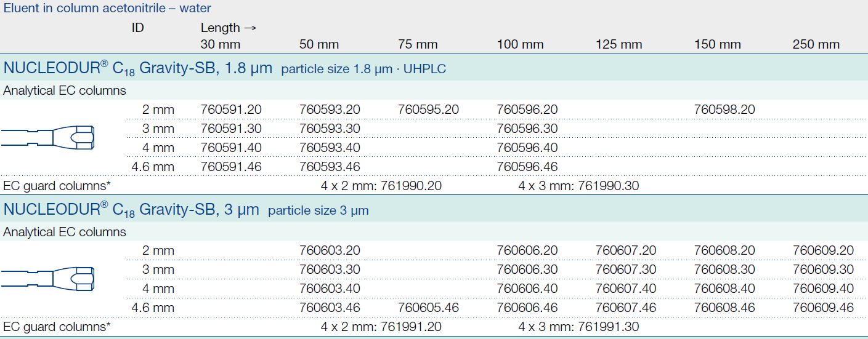Select part number 760605.46
Viewport: 868px width, 339px height.
click(428, 308)
